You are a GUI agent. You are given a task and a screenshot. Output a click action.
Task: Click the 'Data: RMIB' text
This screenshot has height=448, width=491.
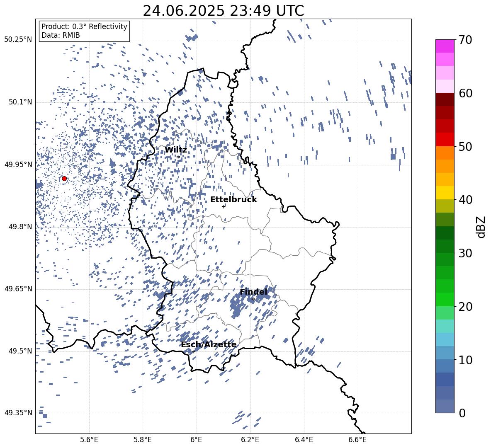[x=61, y=35]
